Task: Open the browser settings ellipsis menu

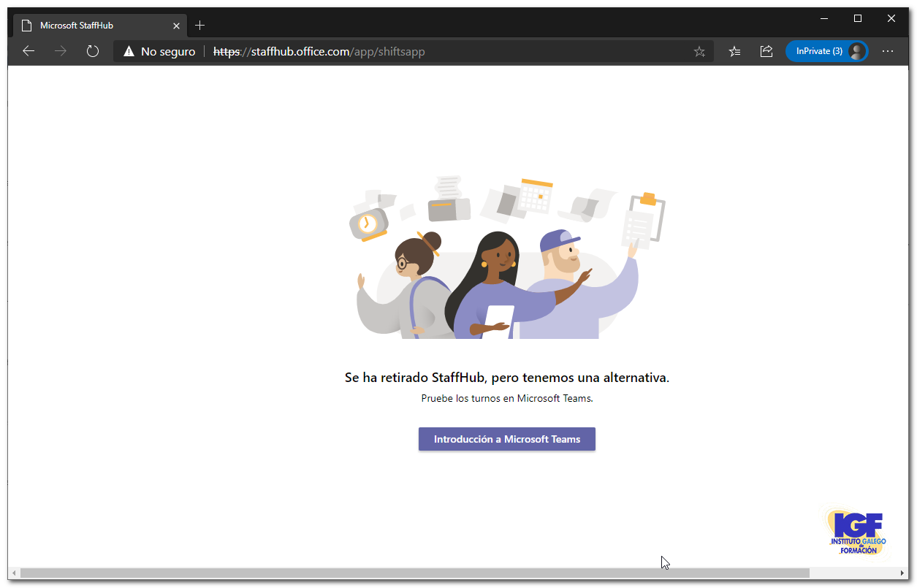Action: click(888, 51)
